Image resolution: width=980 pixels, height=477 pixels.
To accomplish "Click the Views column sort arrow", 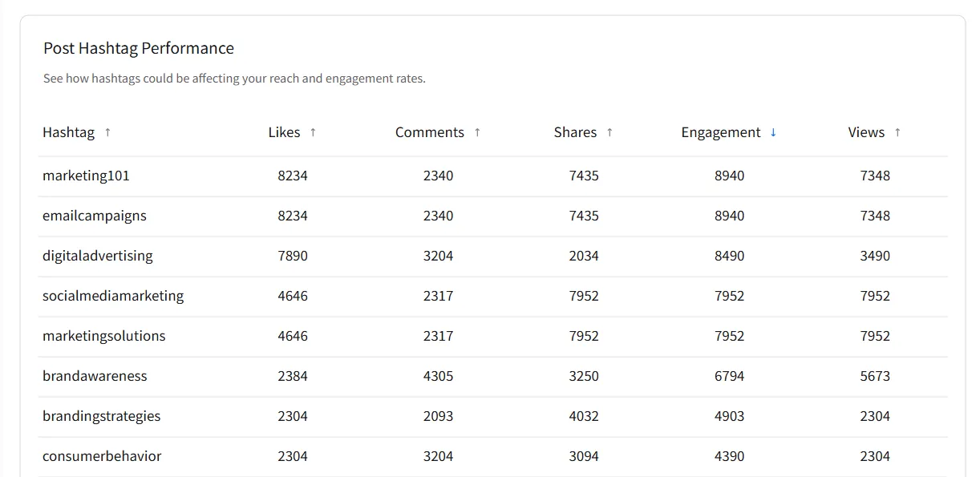I will tap(897, 132).
